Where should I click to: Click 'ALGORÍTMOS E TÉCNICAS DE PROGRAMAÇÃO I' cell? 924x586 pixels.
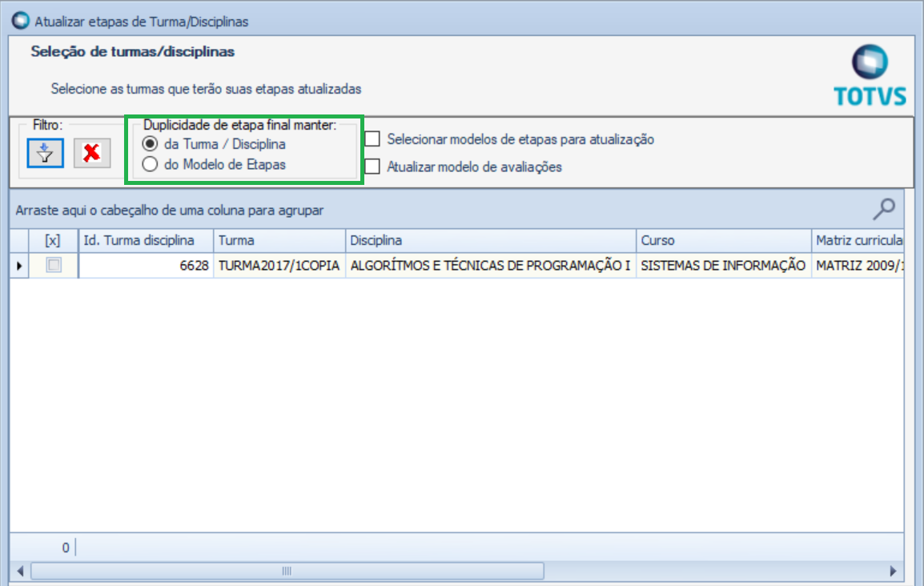[491, 266]
